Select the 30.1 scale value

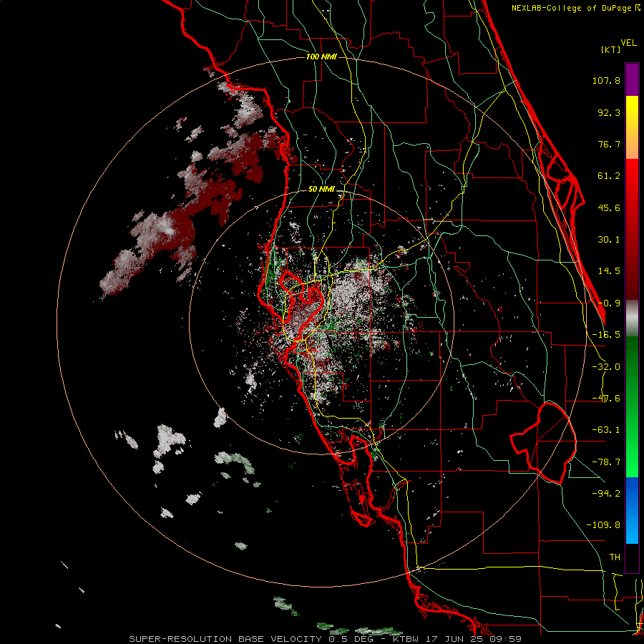pos(609,240)
